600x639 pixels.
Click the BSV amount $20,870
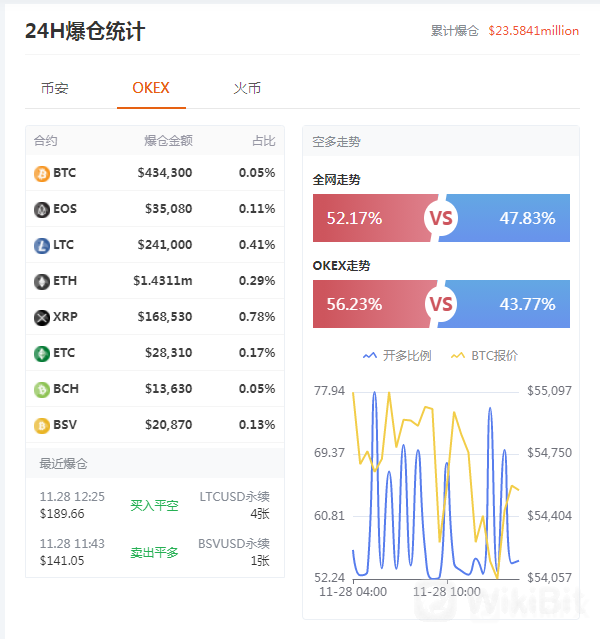coord(169,425)
